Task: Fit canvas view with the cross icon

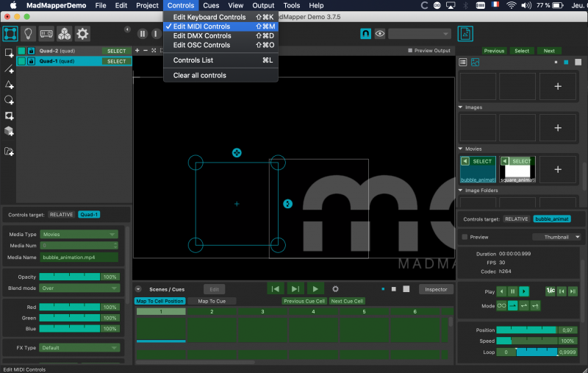Action: click(x=154, y=50)
